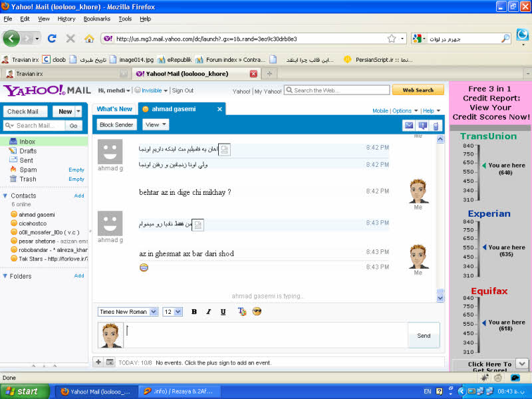Click the Block Sender button

click(116, 125)
